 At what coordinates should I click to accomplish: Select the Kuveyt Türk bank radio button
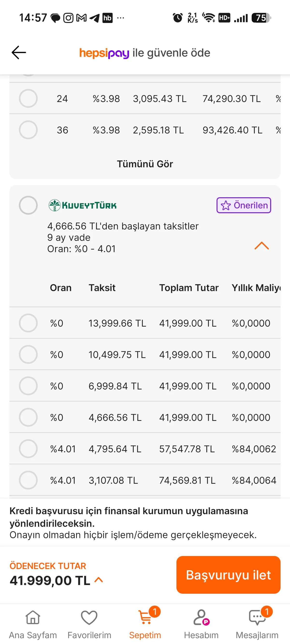point(28,205)
